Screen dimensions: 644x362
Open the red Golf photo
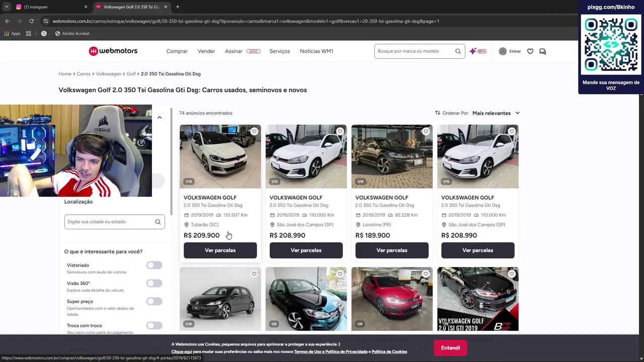point(391,299)
